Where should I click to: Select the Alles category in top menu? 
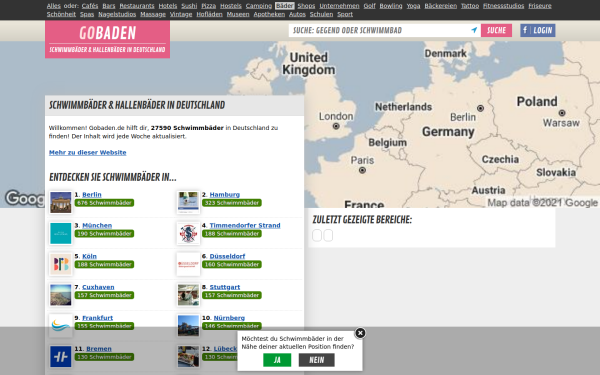point(54,6)
